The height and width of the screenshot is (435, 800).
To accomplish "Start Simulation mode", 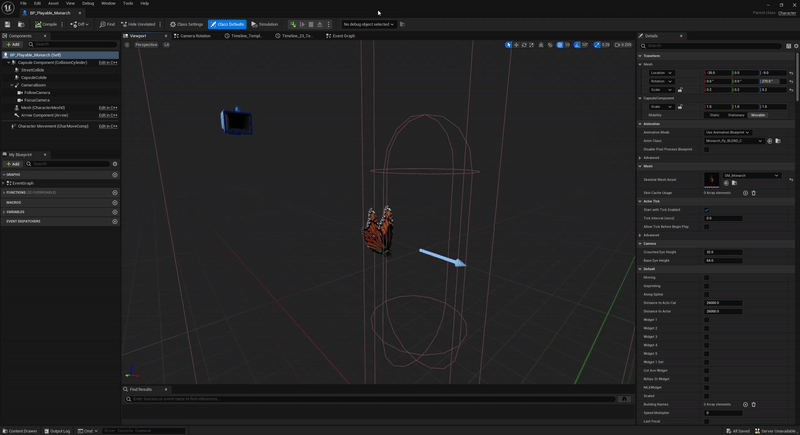I will click(x=265, y=24).
